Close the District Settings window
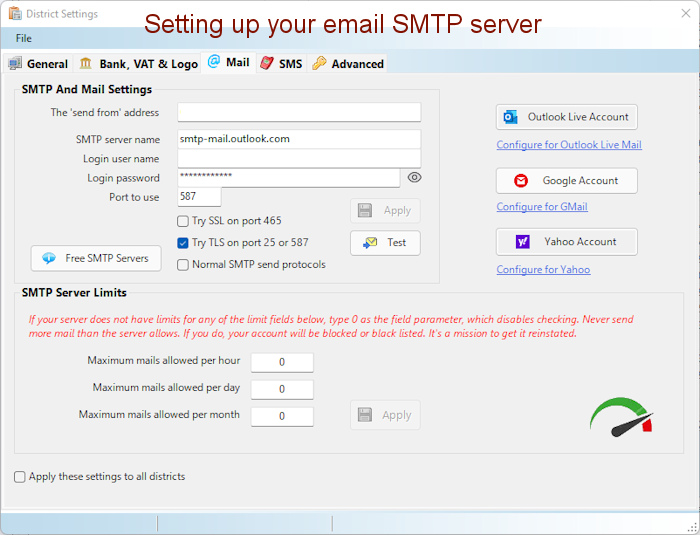The width and height of the screenshot is (700, 560). [686, 13]
